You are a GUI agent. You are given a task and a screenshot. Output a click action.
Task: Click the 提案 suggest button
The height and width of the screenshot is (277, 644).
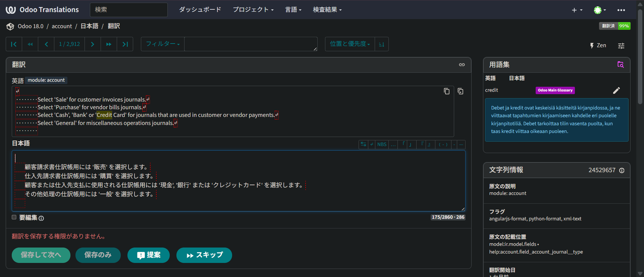tap(149, 255)
